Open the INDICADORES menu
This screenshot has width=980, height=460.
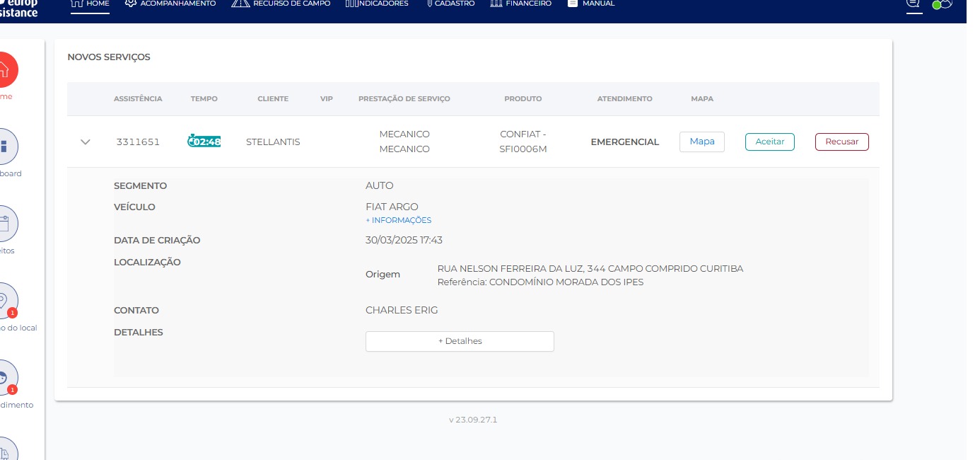coord(377,4)
